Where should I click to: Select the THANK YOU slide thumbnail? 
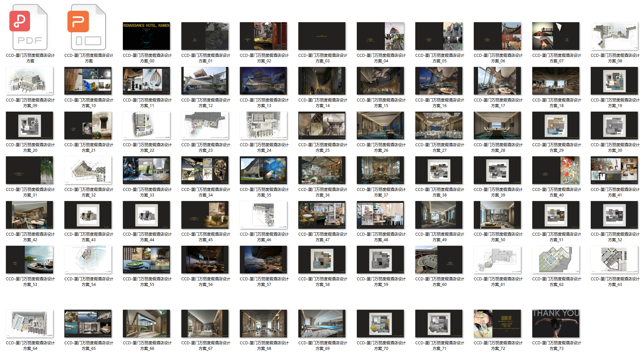point(556,323)
